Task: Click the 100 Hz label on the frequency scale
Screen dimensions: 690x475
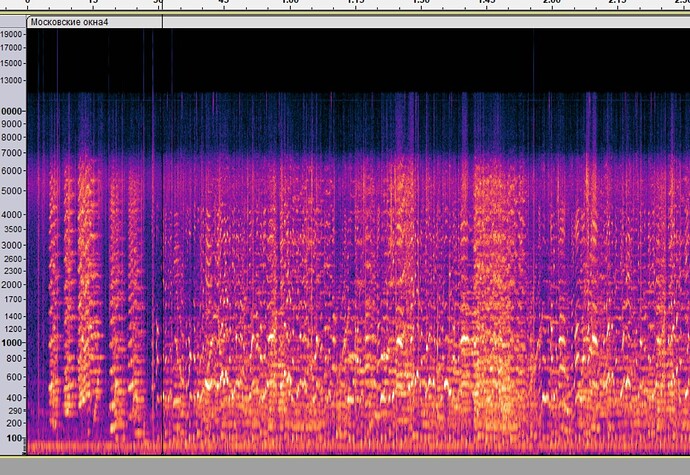Action: point(12,438)
